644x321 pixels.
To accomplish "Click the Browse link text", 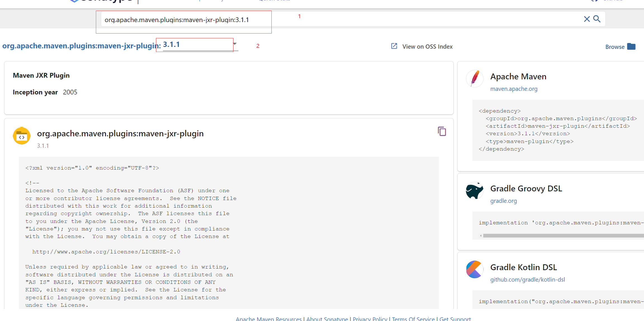I will pyautogui.click(x=615, y=47).
